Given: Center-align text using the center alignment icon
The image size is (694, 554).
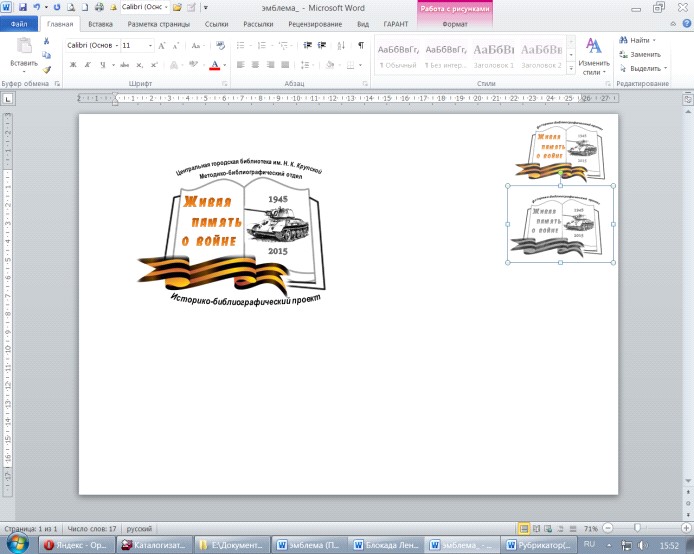Looking at the screenshot, I should tap(255, 65).
